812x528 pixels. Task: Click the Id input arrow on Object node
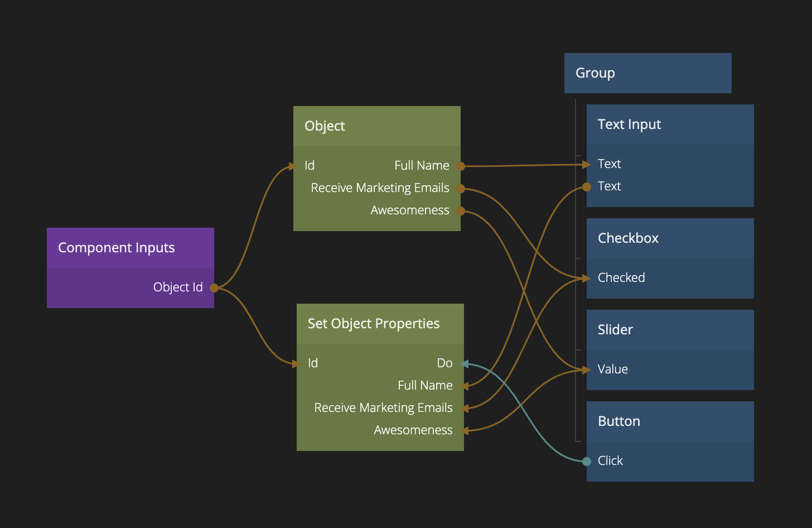[293, 166]
